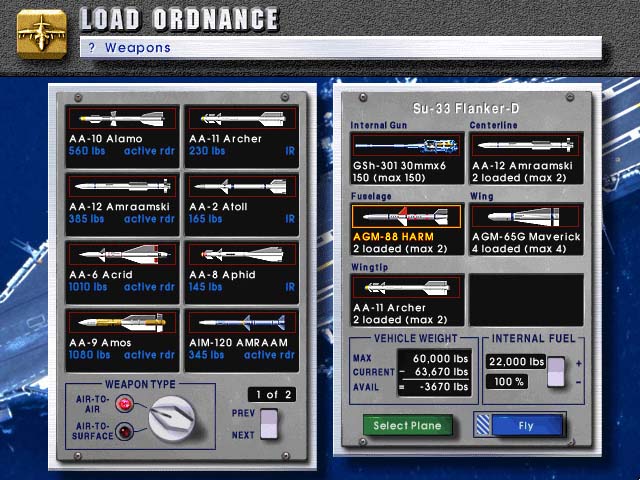The image size is (640, 480).
Task: Select the AA-10 Alamo missile
Action: [x=122, y=136]
